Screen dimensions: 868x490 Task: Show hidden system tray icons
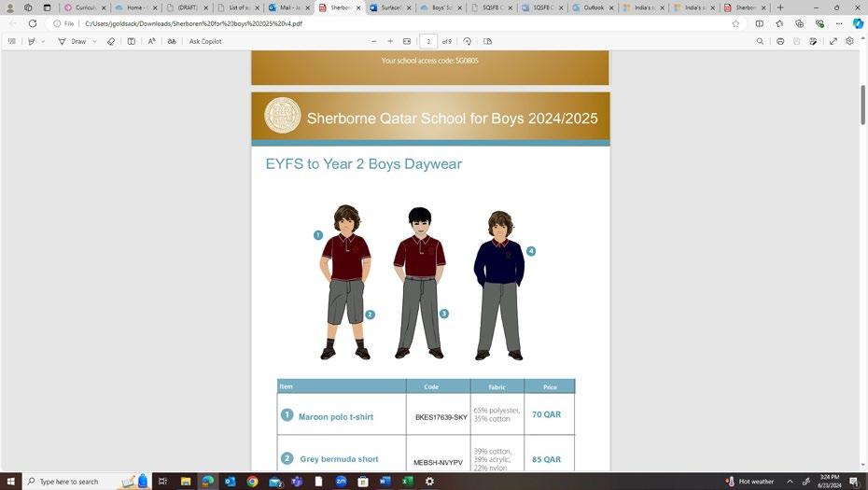click(790, 482)
